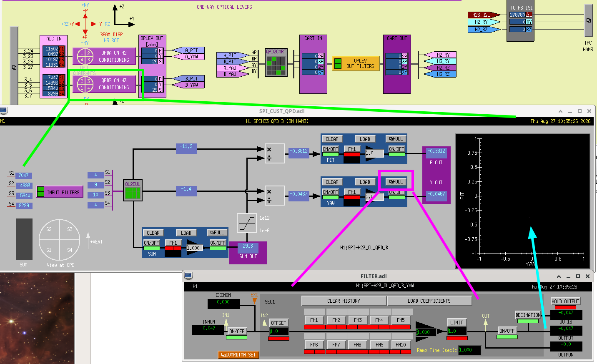Click the SUM gain field showing 1.000

point(195,248)
